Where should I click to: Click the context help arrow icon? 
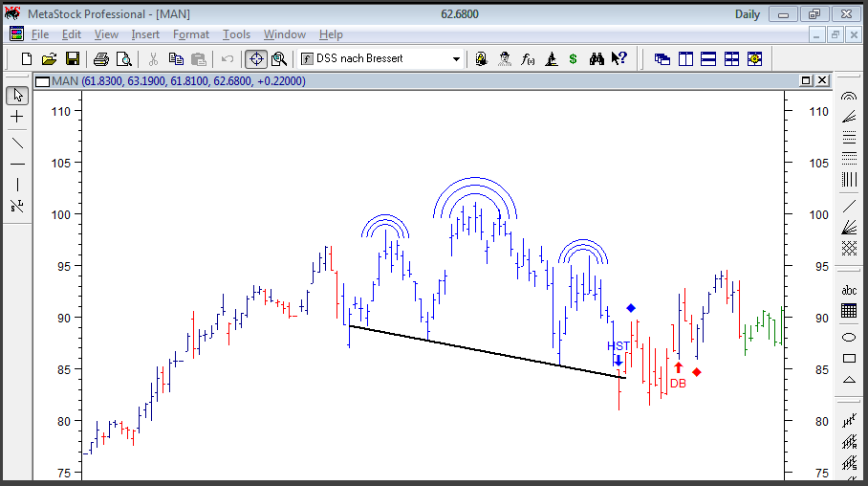pos(619,58)
